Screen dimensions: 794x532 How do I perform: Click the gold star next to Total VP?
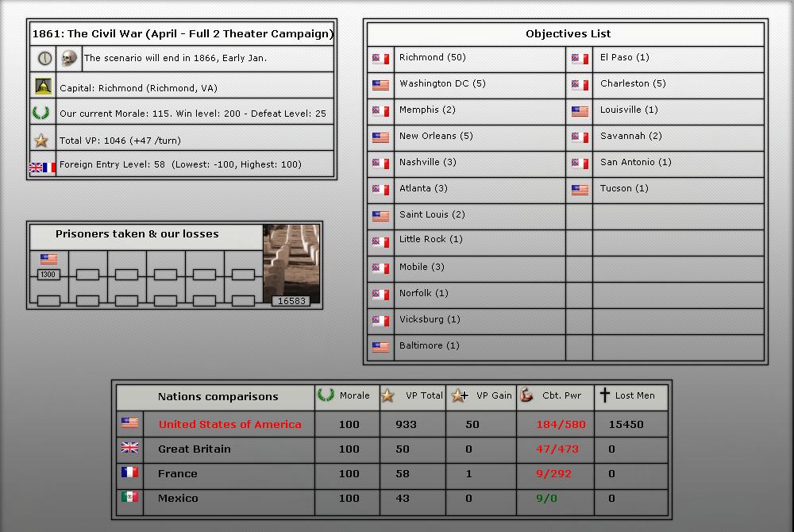pos(41,141)
